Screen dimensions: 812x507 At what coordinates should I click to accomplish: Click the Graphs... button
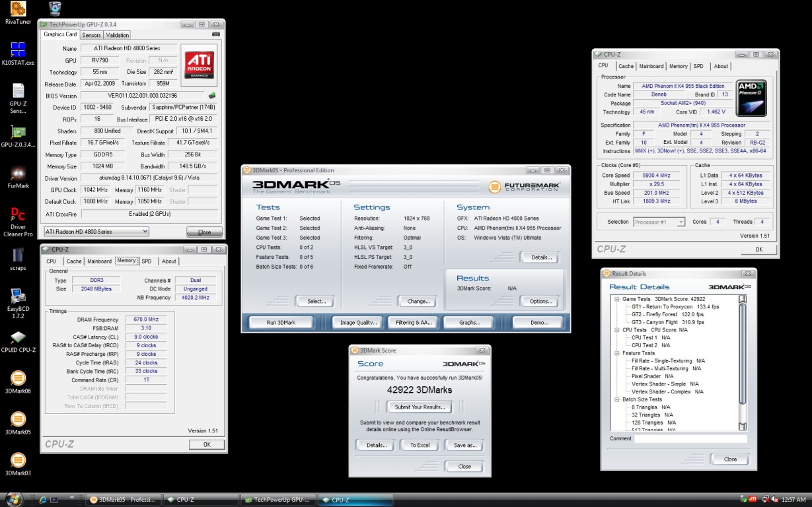click(x=469, y=323)
